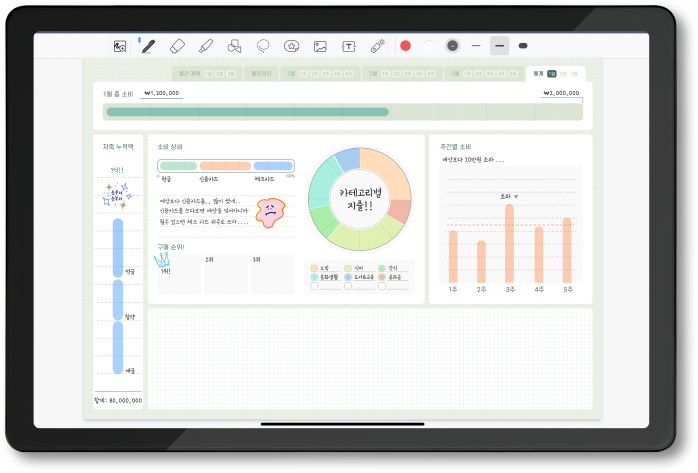Image resolution: width=698 pixels, height=473 pixels.
Task: Activate the Lasso selection tool
Action: point(263,46)
